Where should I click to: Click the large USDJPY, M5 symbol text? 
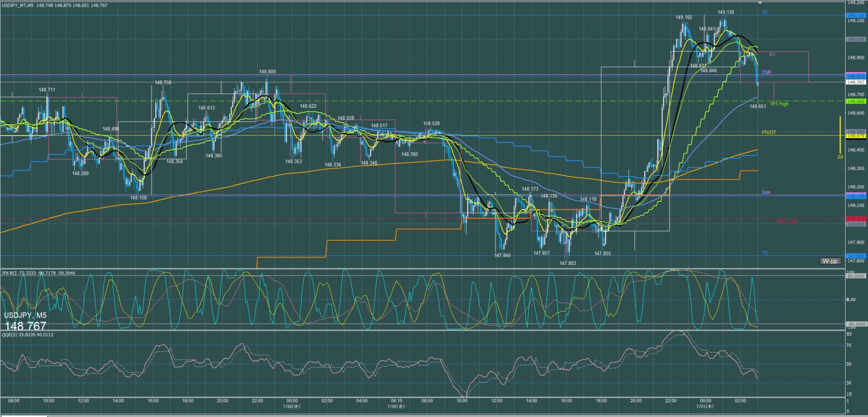point(25,315)
